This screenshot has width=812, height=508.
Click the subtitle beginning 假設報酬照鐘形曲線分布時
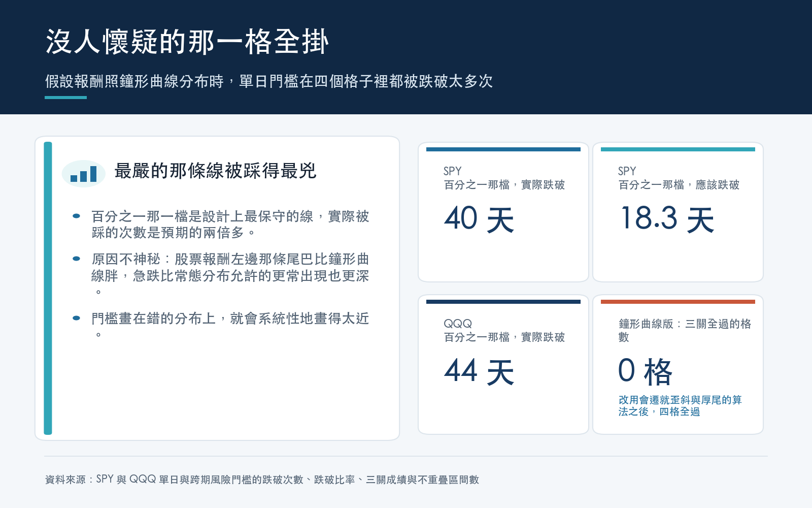click(x=269, y=81)
